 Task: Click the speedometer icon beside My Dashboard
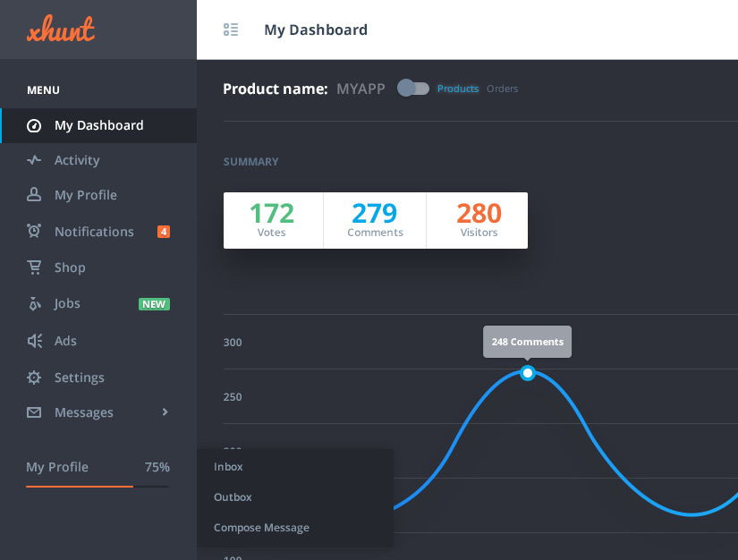coord(34,125)
